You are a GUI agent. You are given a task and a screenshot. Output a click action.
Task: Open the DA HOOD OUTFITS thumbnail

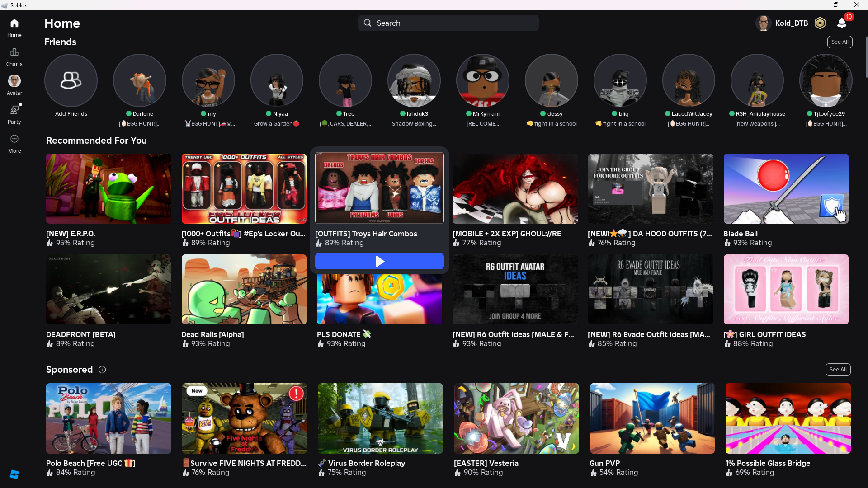[651, 188]
